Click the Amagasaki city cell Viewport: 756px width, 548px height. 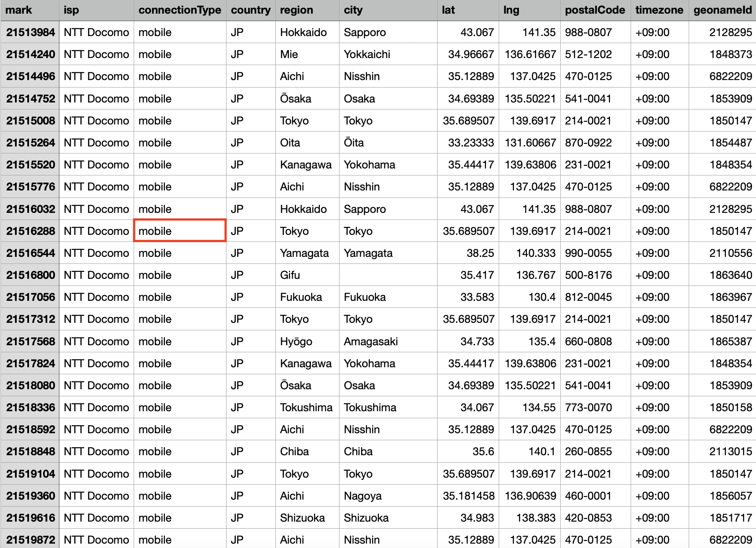pos(388,341)
